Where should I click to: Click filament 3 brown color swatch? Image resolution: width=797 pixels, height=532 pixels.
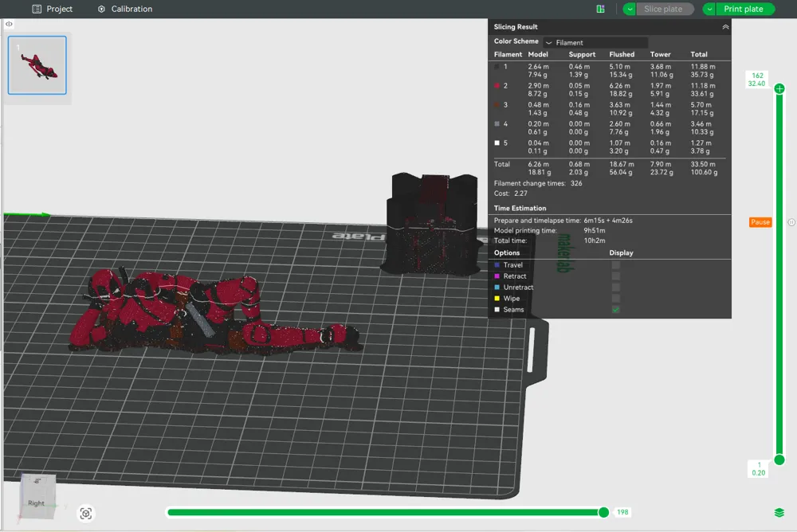tap(497, 104)
